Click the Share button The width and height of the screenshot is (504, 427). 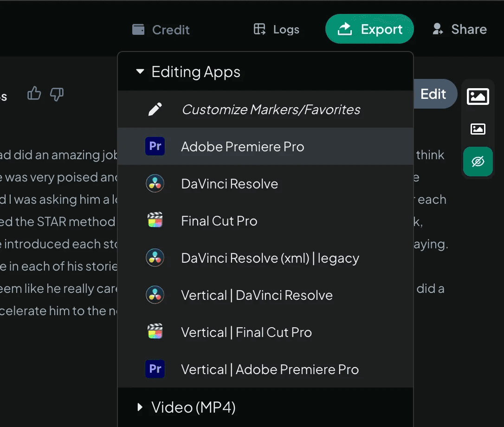tap(459, 29)
